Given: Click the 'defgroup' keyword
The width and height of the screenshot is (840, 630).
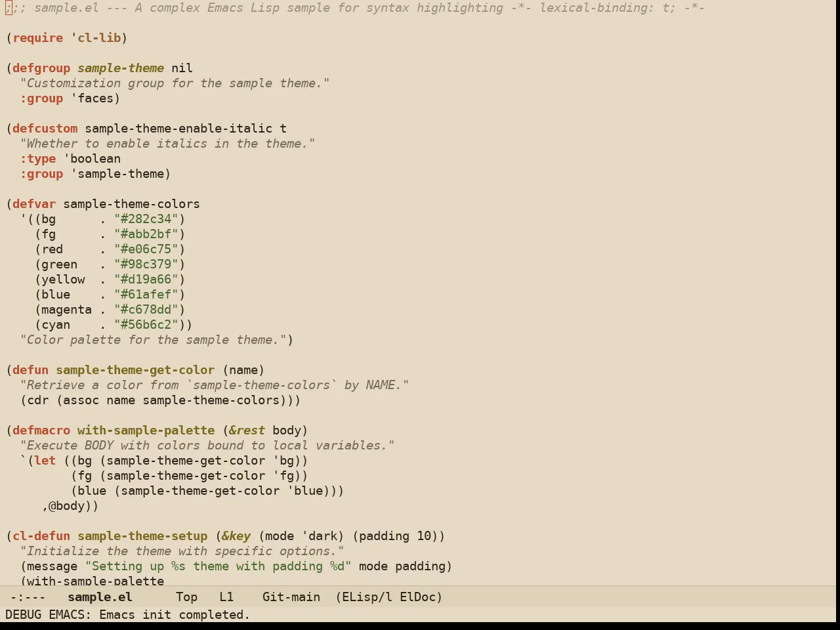Looking at the screenshot, I should 41,68.
